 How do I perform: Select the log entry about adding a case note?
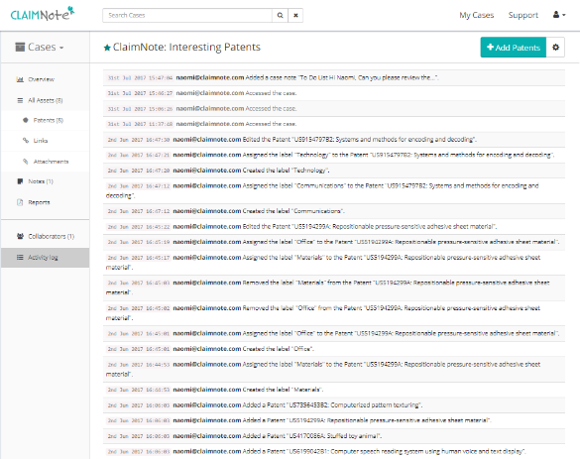pos(334,78)
